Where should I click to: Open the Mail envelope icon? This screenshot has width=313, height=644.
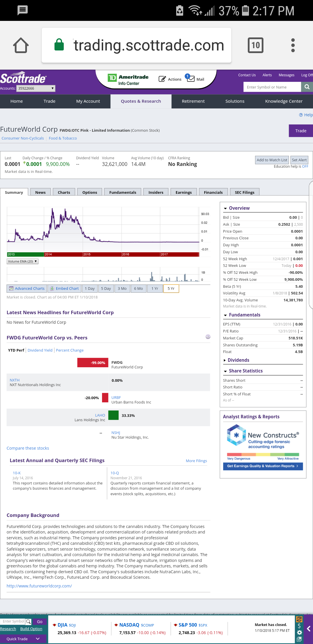click(x=190, y=79)
